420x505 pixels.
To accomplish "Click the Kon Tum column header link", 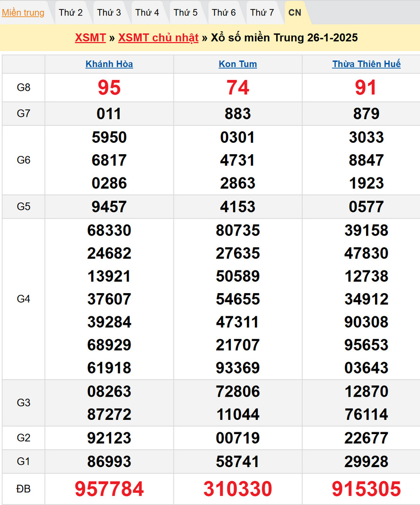I will 238,64.
